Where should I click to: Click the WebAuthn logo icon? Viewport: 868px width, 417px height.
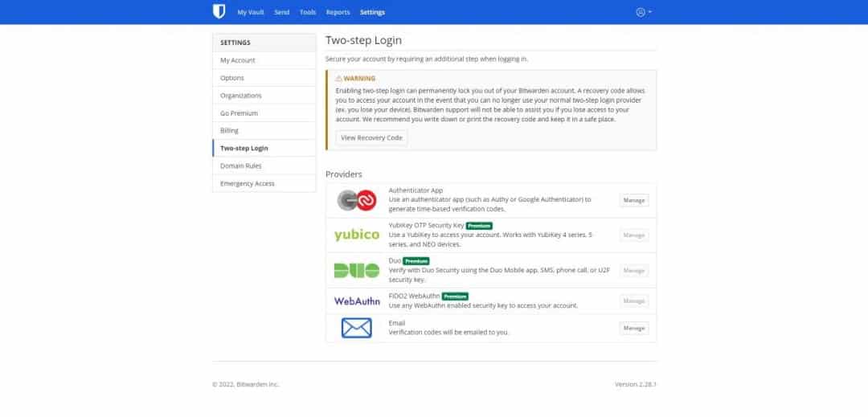coord(356,300)
